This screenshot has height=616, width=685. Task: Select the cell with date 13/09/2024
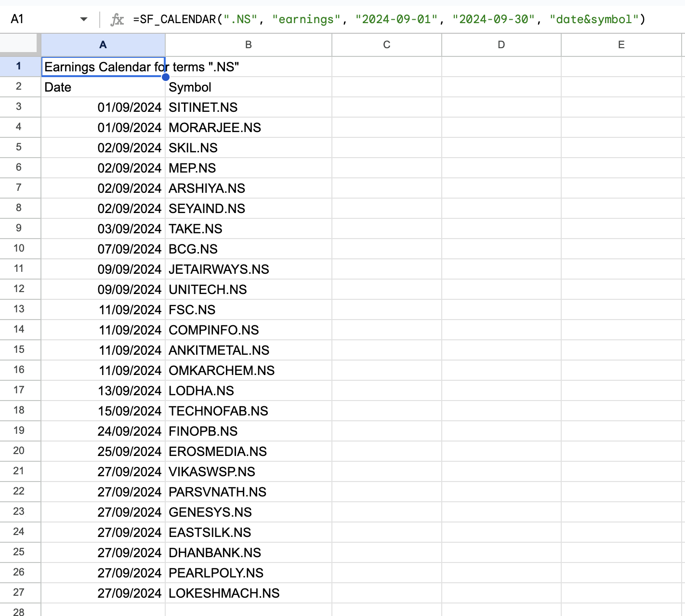(103, 390)
